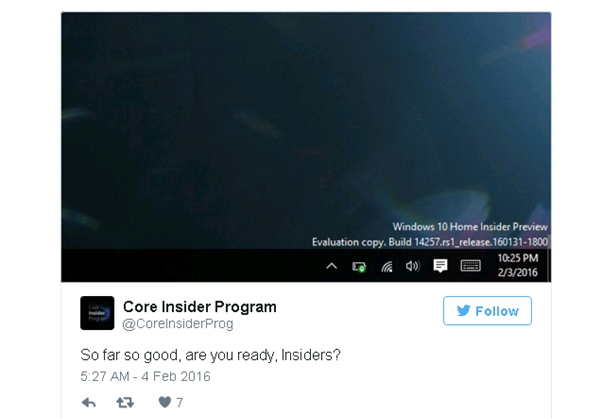Viewport: 600px width, 419px height.
Task: Open the embedded desktop screenshot image
Action: [306, 147]
